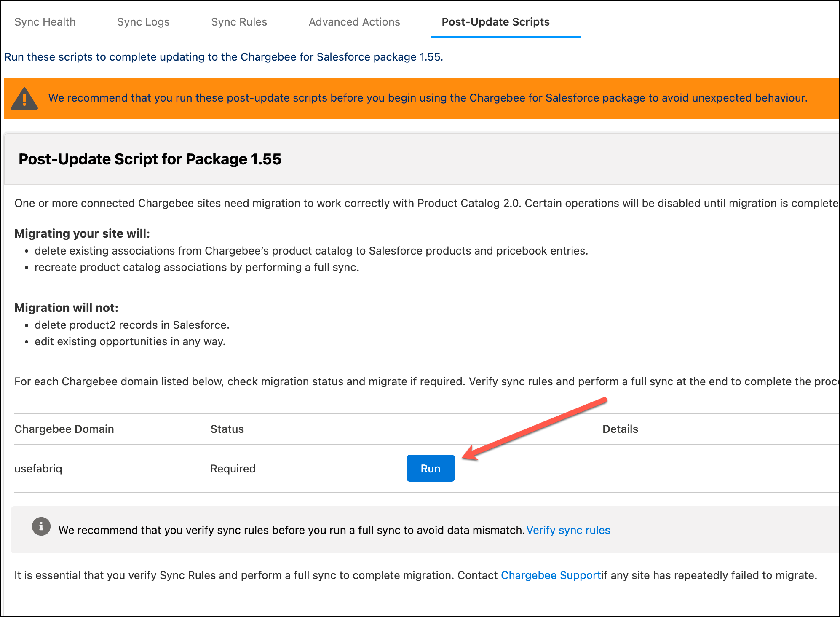Select the usefabriq domain cell
The height and width of the screenshot is (617, 840).
click(x=38, y=469)
